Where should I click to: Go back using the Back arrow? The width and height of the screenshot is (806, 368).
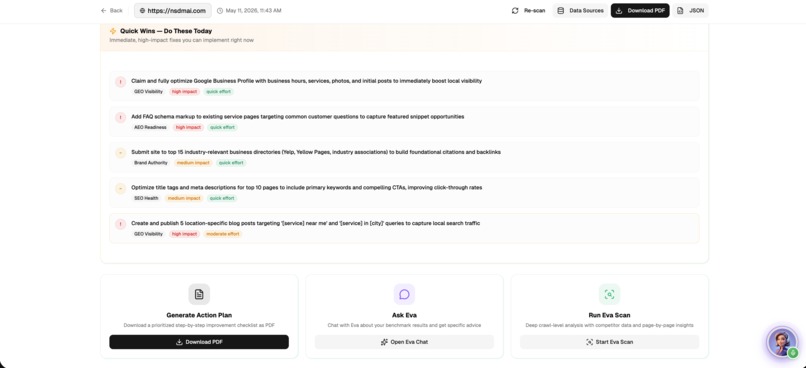112,10
